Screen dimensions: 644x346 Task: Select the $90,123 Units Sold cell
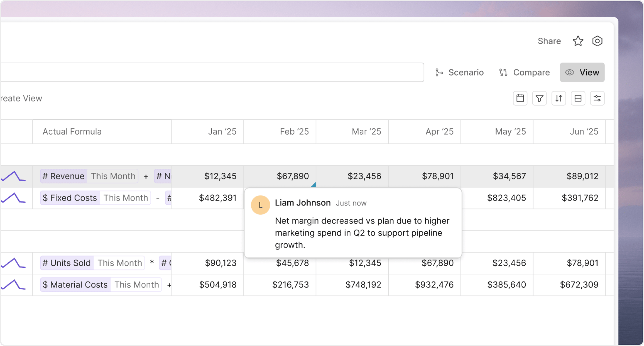[208, 263]
